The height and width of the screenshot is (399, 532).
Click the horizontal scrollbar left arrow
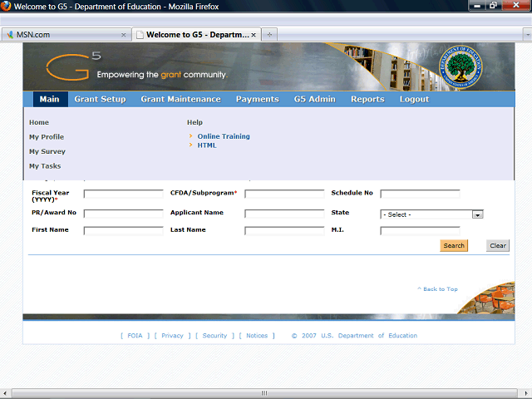click(x=4, y=393)
